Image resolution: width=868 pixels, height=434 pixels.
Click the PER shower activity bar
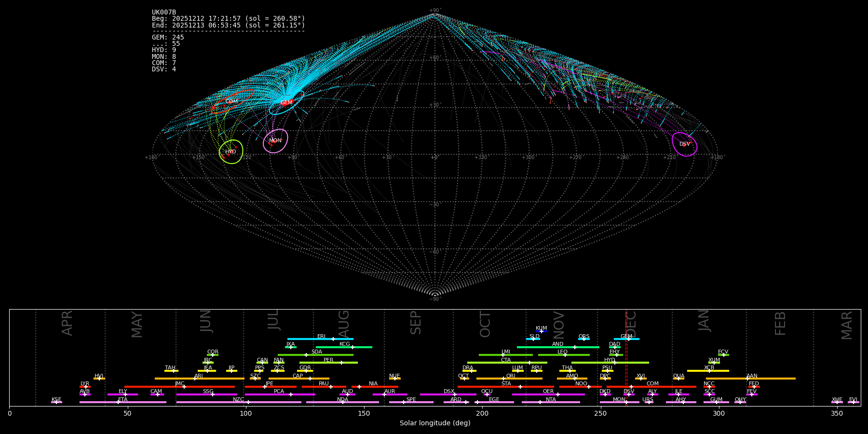tap(328, 363)
